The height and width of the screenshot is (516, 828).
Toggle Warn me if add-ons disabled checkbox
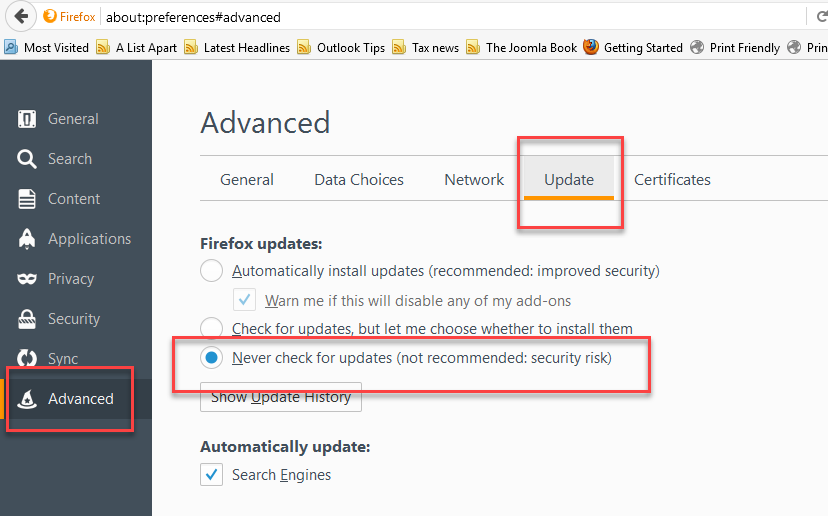pos(244,300)
